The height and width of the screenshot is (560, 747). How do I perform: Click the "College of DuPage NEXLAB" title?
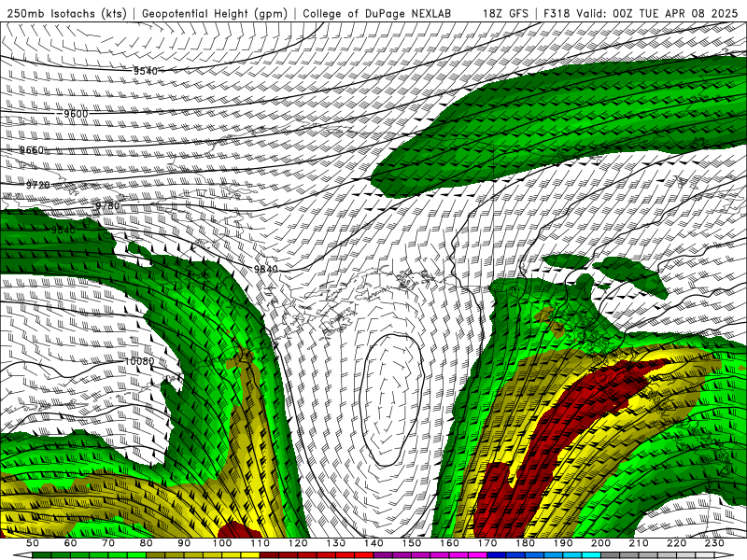pyautogui.click(x=377, y=13)
